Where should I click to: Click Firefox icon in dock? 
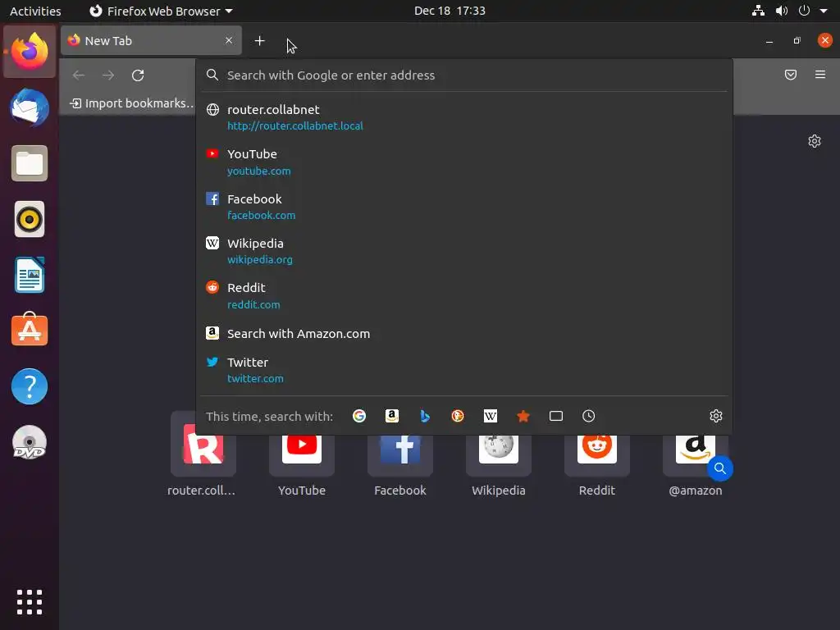click(x=30, y=52)
